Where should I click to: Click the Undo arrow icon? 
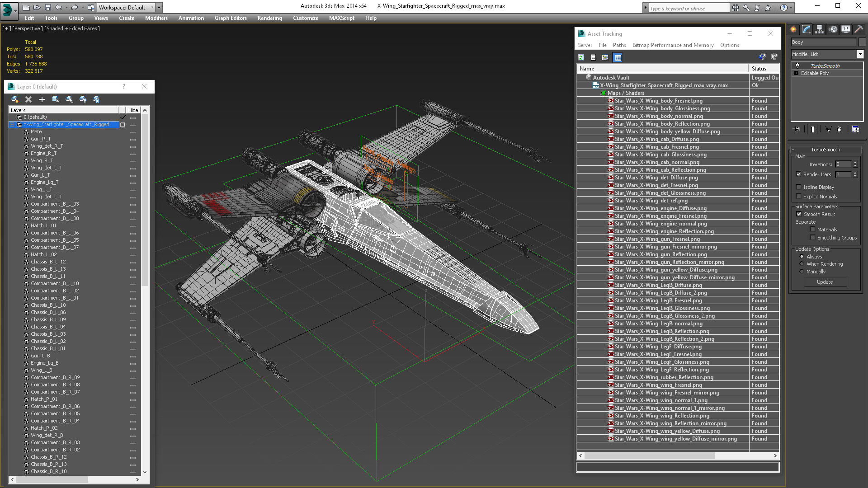pyautogui.click(x=58, y=7)
